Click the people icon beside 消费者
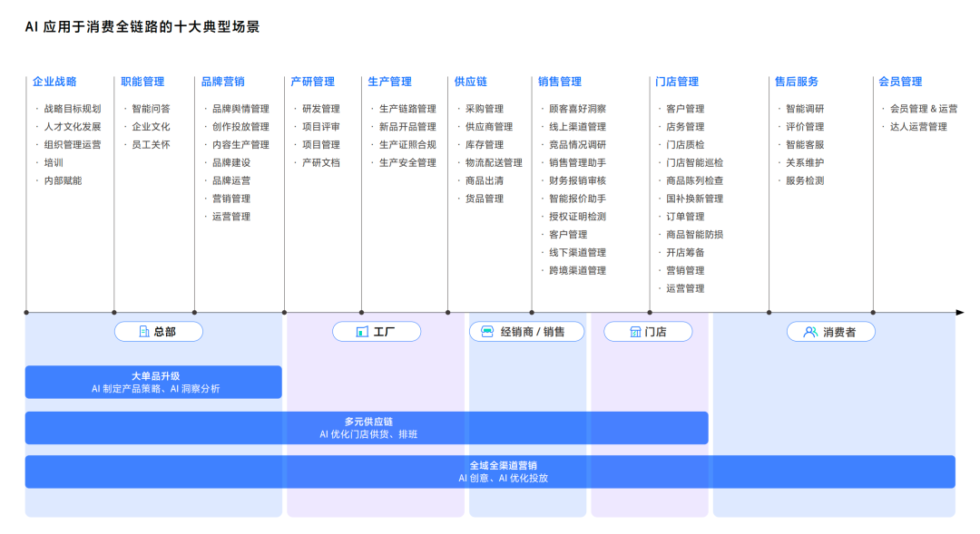980x534 pixels. click(810, 332)
